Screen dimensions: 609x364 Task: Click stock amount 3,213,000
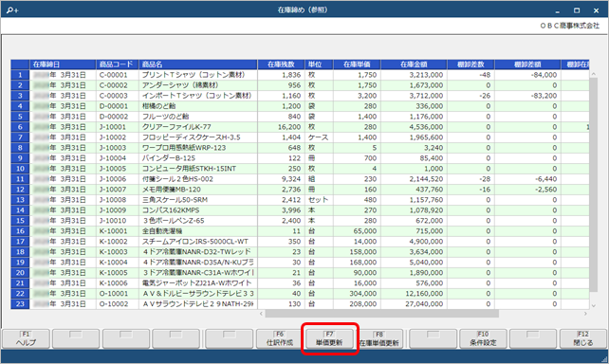pyautogui.click(x=426, y=75)
